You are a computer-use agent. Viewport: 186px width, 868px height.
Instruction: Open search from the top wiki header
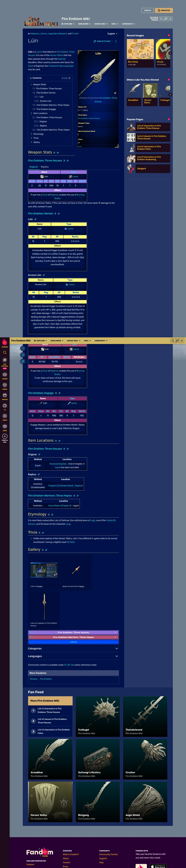coord(161,19)
